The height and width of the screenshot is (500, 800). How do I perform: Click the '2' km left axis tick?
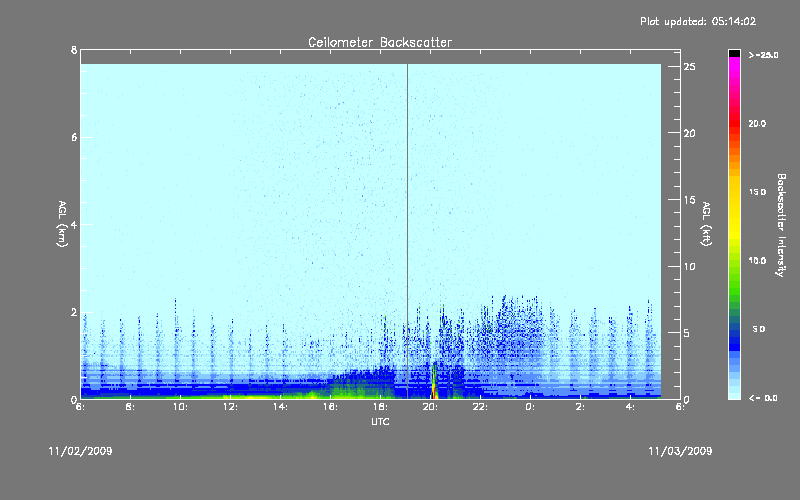74,312
